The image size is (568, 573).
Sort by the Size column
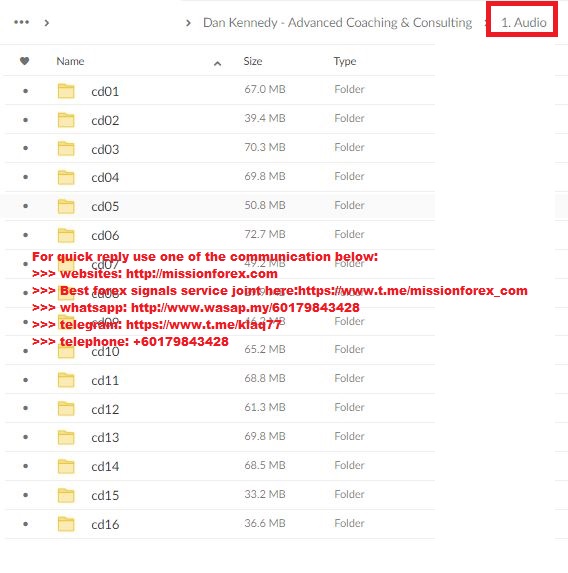pos(253,61)
